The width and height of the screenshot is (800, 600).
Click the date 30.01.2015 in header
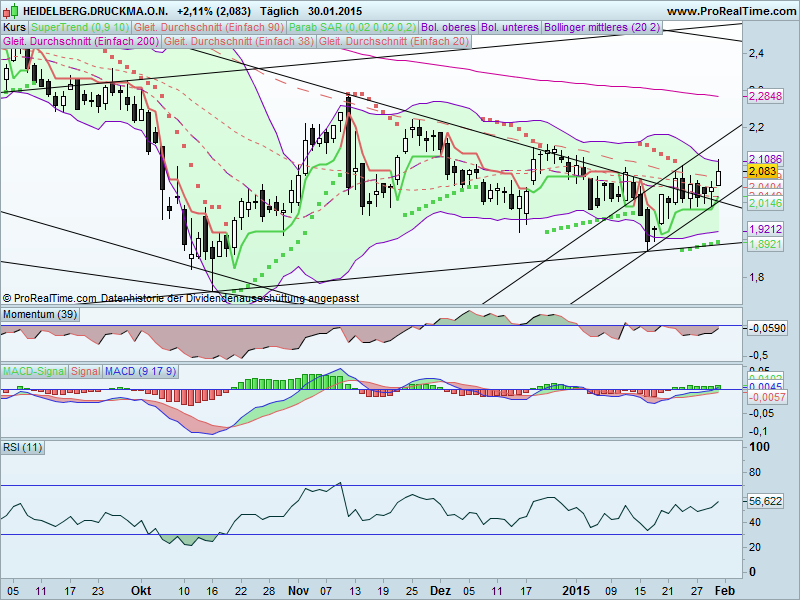point(335,11)
